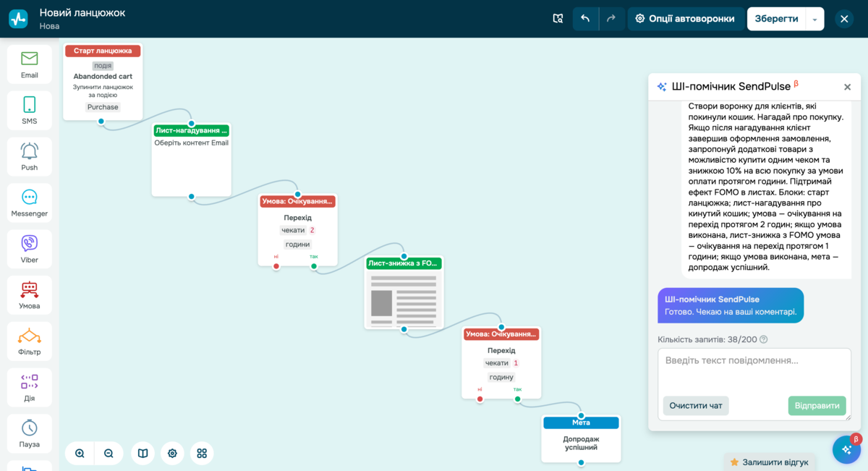Open the help icon next to request count
The image size is (868, 471).
pos(763,339)
